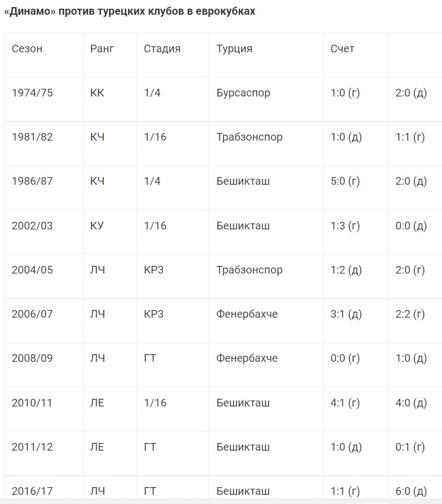This screenshot has height=504, width=442.
Task: Click the Турция column header
Action: coord(234,48)
